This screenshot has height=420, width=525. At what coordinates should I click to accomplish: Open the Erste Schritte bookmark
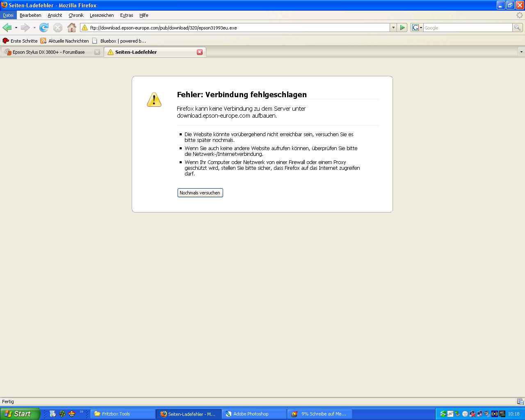tap(20, 41)
